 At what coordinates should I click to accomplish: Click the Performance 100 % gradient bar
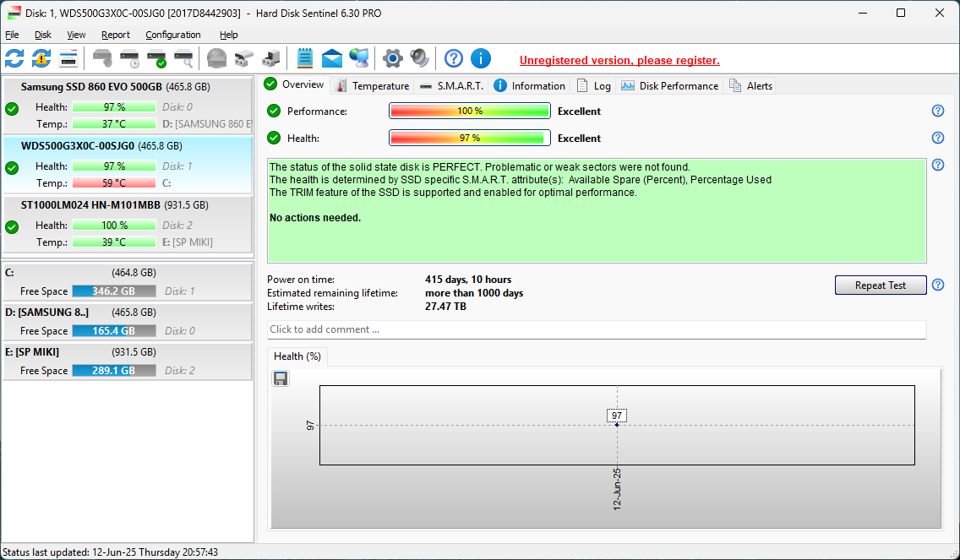[470, 111]
